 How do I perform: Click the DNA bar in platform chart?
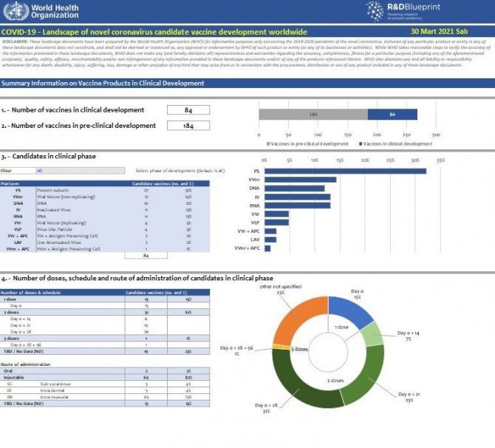(x=294, y=188)
